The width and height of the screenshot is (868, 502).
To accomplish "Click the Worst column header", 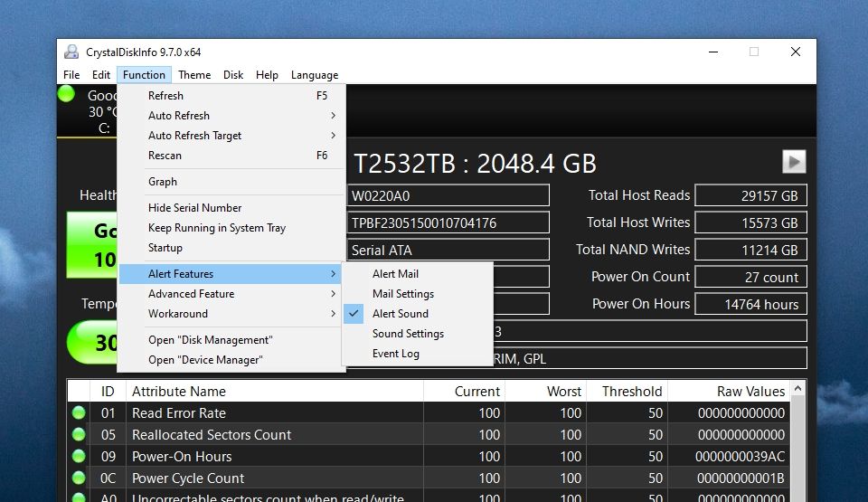I will click(x=546, y=391).
